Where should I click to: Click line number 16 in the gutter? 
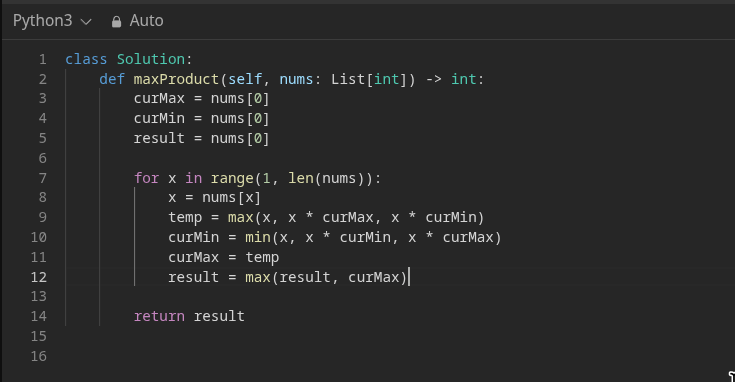coord(39,356)
